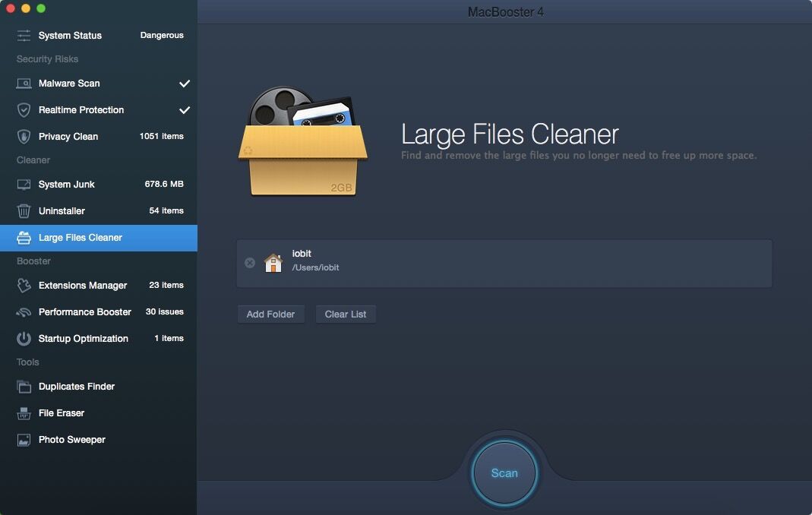Click the home folder icon for iobit
The image size is (812, 515).
coord(273,263)
